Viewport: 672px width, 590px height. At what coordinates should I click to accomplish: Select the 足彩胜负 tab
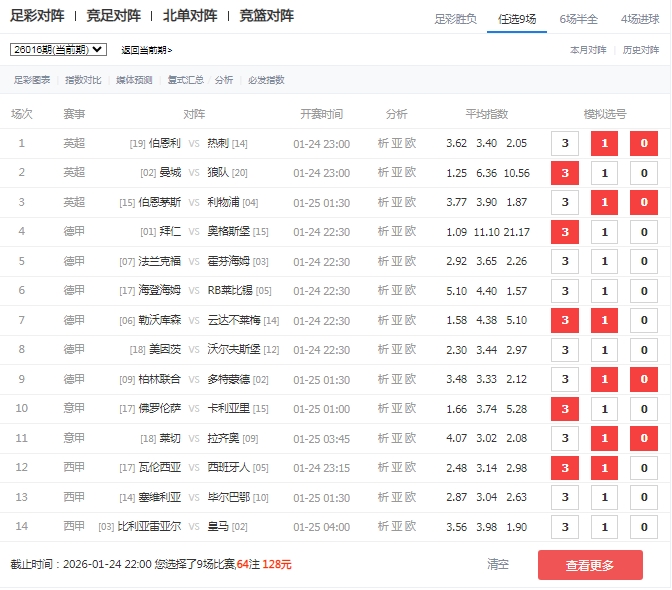(x=455, y=19)
